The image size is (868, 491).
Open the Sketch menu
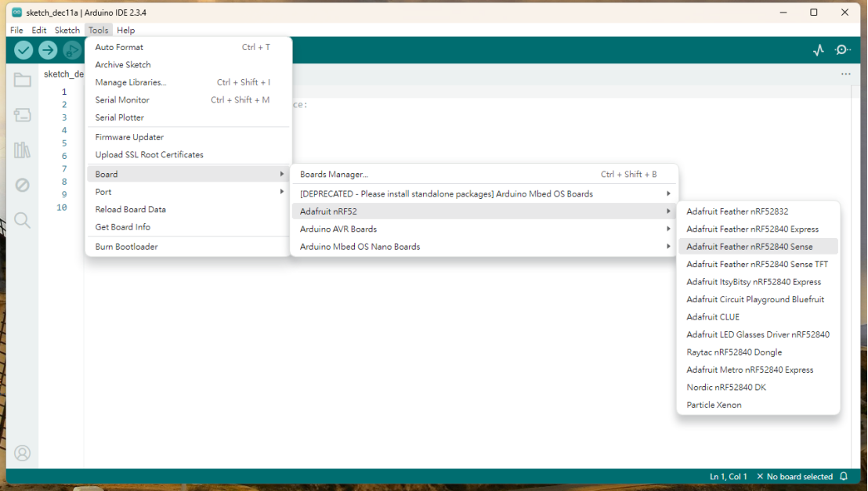tap(67, 30)
